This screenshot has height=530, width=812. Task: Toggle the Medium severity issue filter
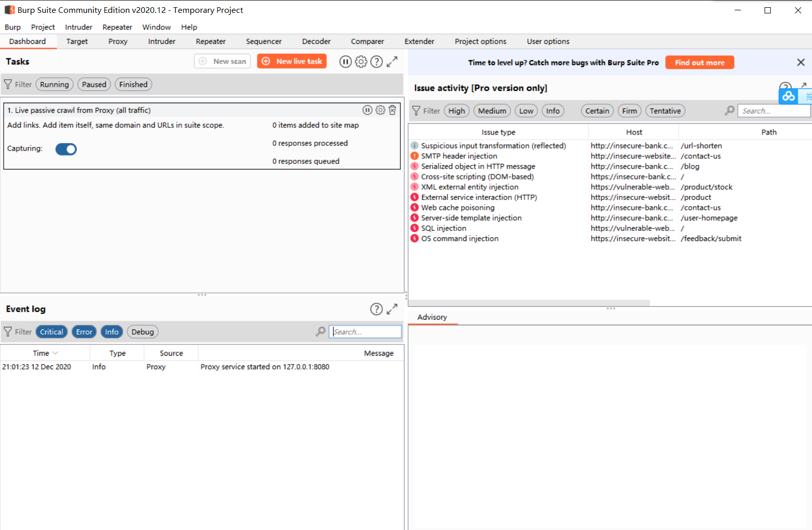click(492, 111)
